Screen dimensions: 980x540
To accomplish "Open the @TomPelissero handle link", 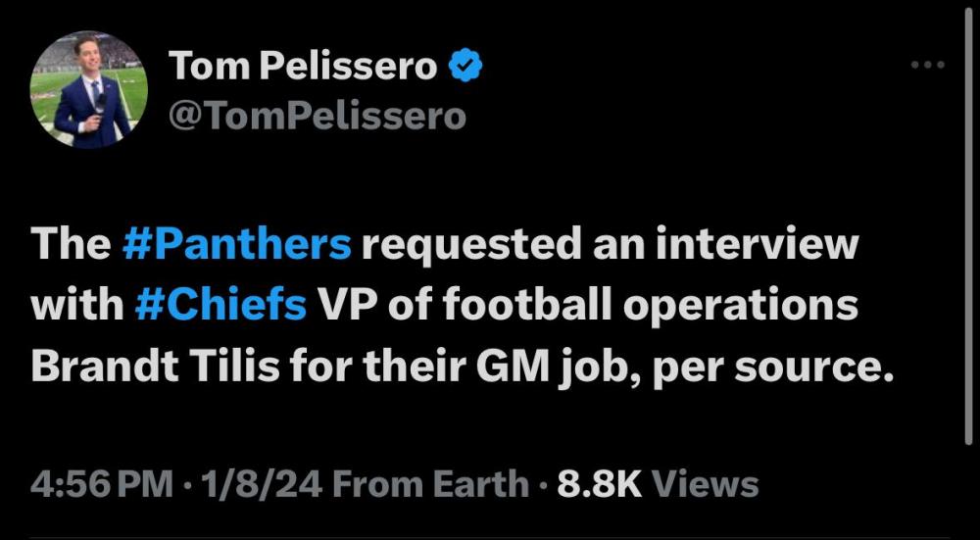I will pyautogui.click(x=318, y=117).
